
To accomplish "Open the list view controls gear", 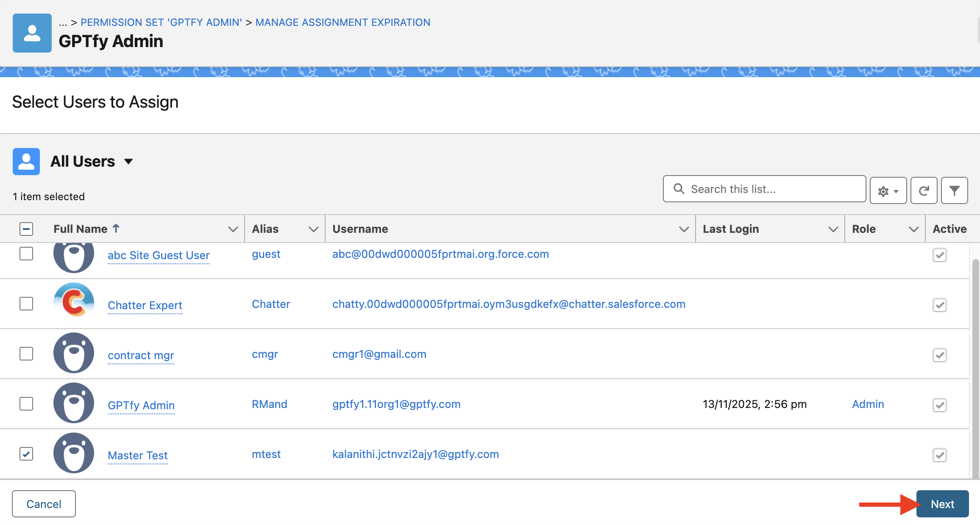I will 888,191.
